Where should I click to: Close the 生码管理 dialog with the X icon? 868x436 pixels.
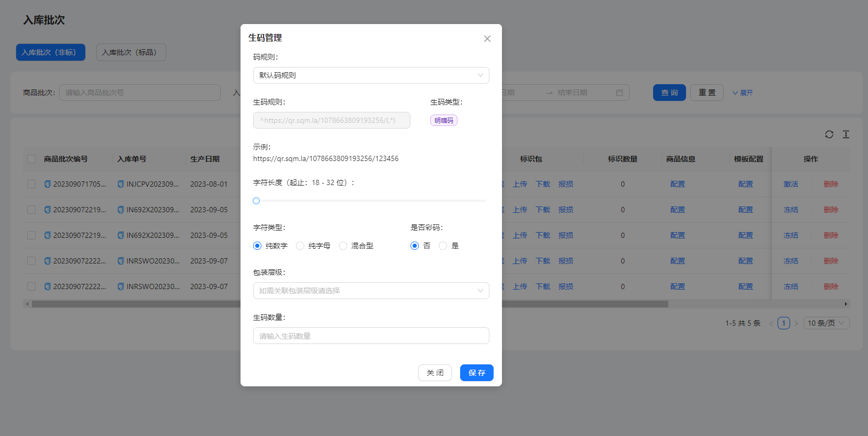coord(487,39)
